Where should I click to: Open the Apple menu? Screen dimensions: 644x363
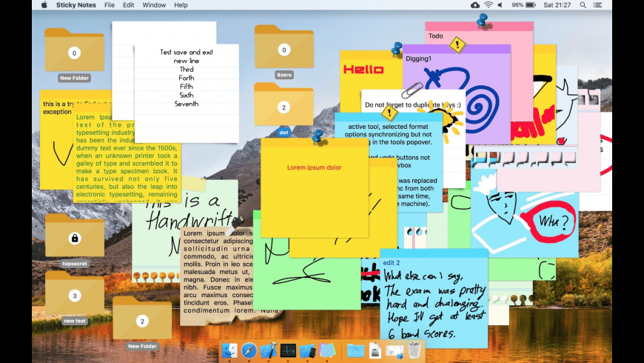click(x=44, y=5)
